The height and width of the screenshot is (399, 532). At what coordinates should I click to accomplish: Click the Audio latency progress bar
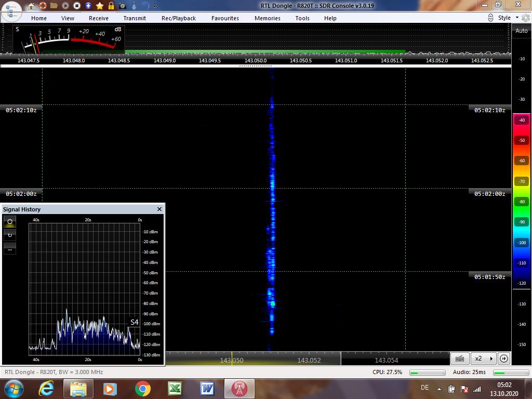[511, 373]
